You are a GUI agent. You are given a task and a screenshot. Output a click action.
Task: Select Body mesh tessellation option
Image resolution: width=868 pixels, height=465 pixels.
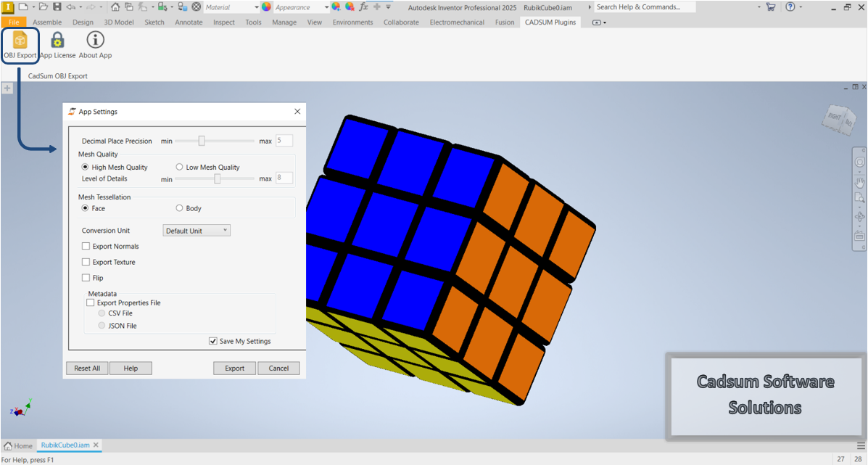click(x=179, y=208)
